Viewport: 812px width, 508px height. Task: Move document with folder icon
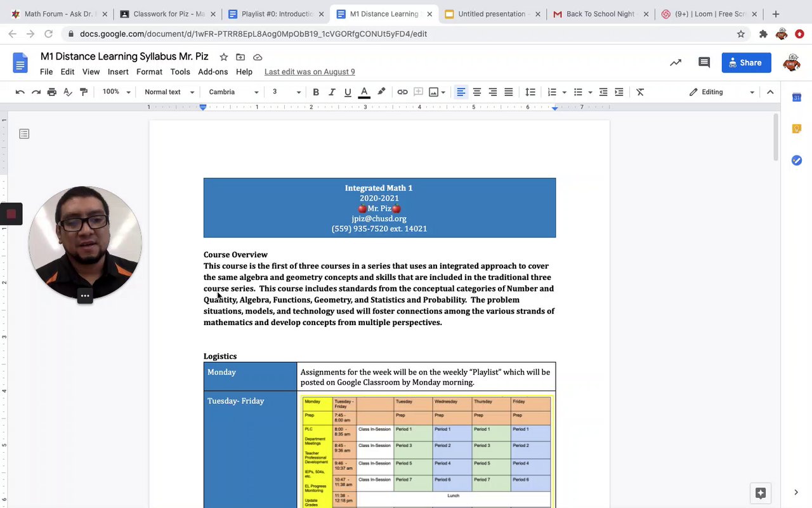tap(240, 57)
